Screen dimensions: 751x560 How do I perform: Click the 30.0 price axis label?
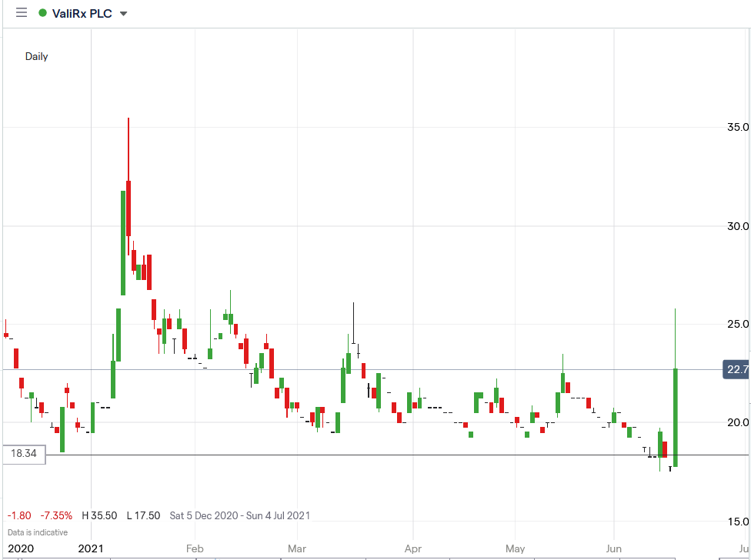[738, 226]
